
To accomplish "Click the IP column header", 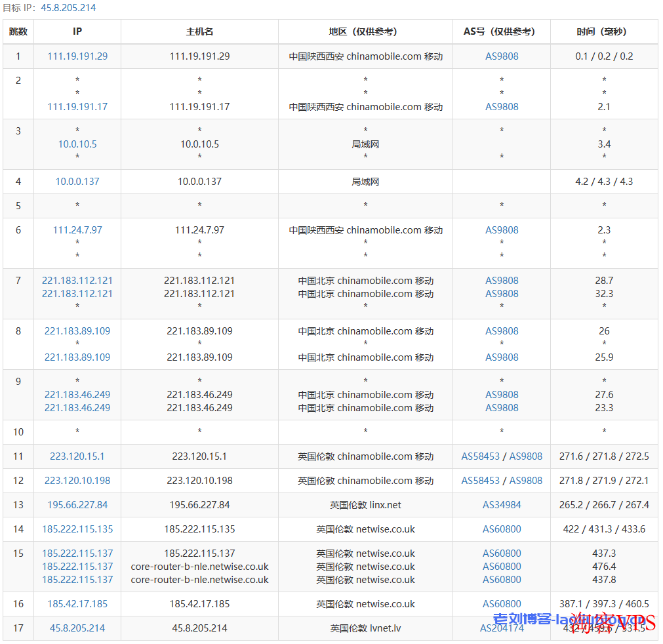I will 77,31.
